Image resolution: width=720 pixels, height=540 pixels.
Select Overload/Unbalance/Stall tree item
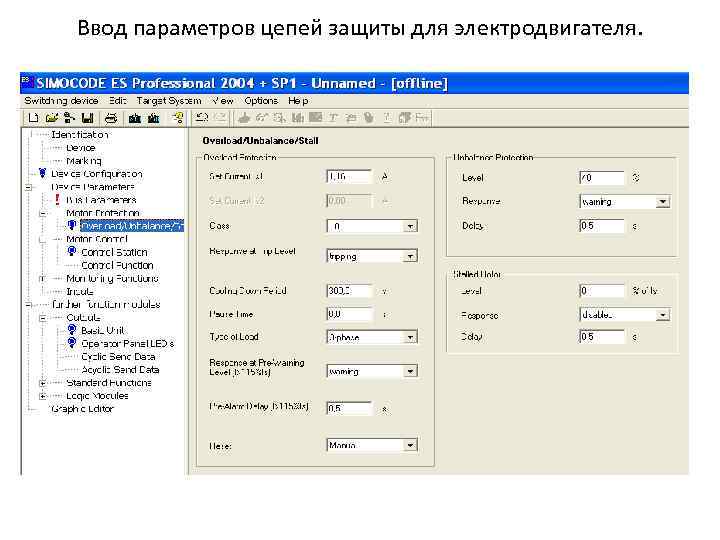pyautogui.click(x=132, y=225)
